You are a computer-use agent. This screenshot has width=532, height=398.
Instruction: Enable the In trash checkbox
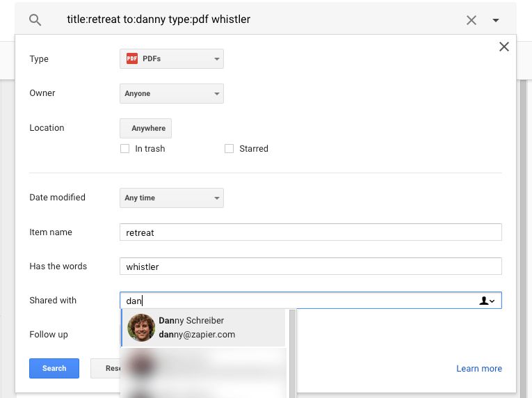125,149
